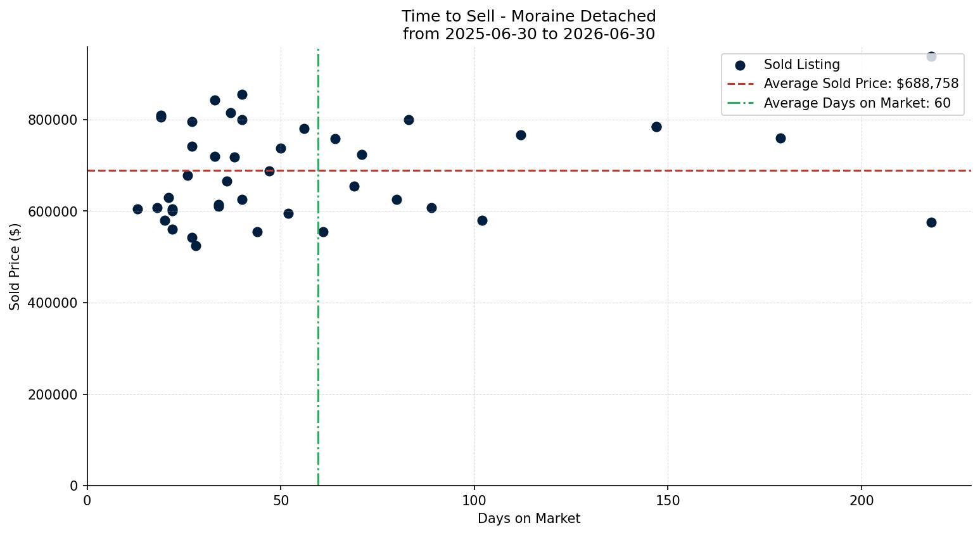Click the dark dot marker in the legend
The height and width of the screenshot is (535, 980).
(x=740, y=65)
